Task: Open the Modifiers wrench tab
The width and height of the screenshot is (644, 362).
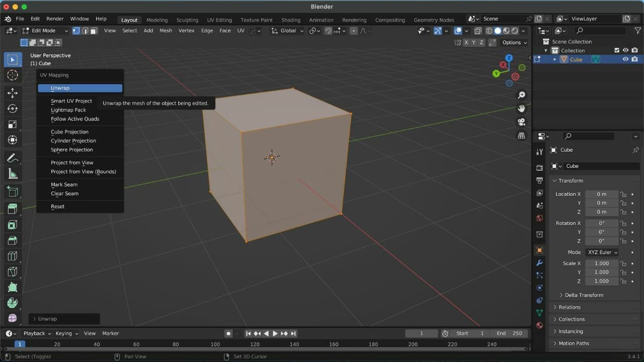Action: (x=539, y=263)
